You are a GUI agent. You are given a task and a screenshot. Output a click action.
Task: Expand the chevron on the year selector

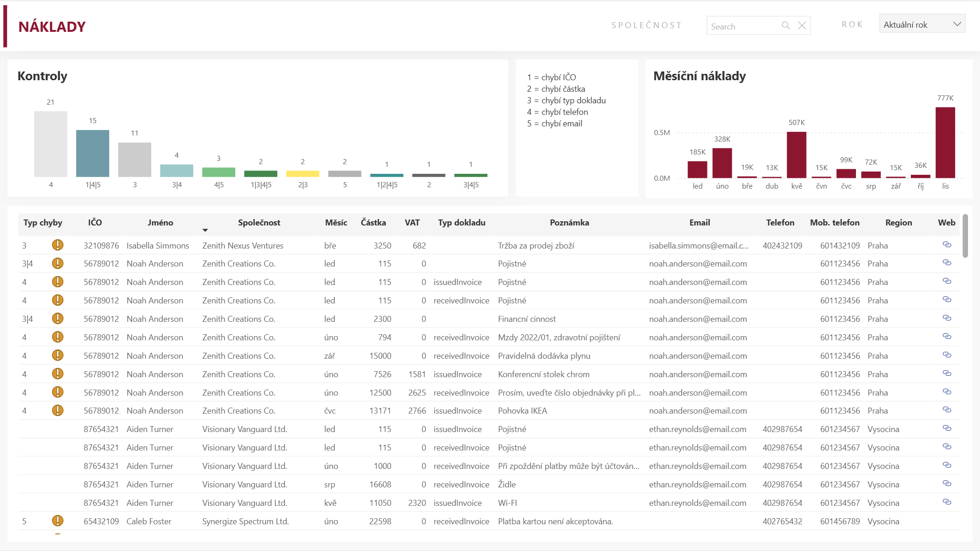(x=957, y=23)
